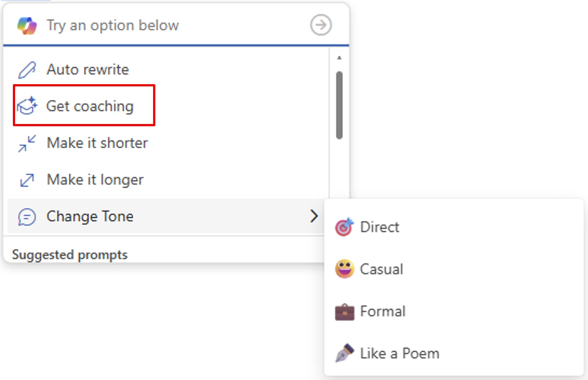
Task: Click the Make it shorter arrows icon
Action: click(27, 144)
